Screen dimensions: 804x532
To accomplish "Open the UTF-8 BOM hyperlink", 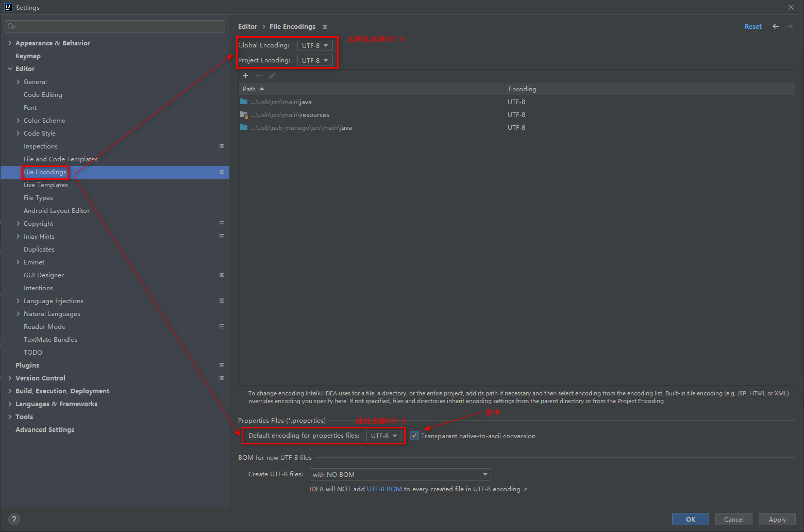I will 384,489.
